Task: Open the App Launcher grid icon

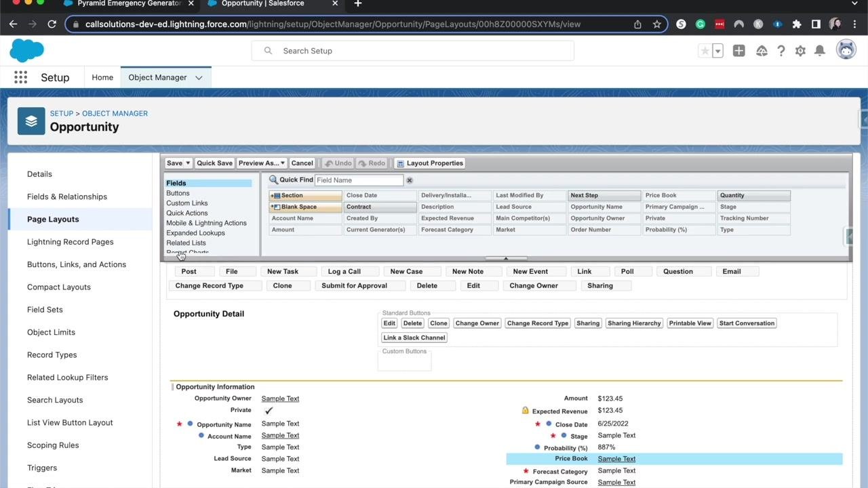Action: [20, 77]
